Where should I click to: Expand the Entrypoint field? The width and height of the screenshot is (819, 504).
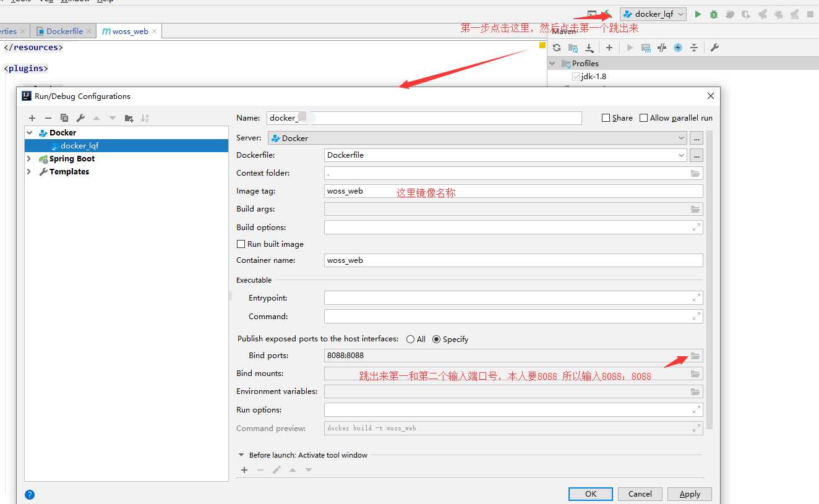point(696,298)
